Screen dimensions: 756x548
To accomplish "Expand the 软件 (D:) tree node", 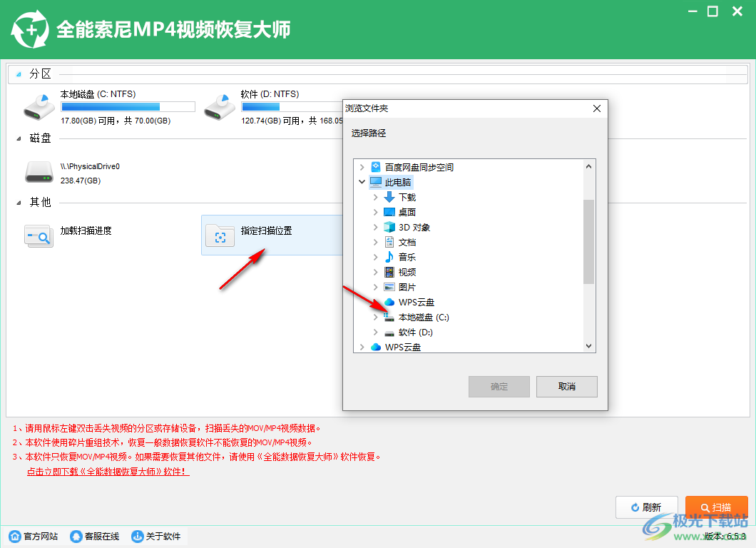I will pyautogui.click(x=376, y=332).
